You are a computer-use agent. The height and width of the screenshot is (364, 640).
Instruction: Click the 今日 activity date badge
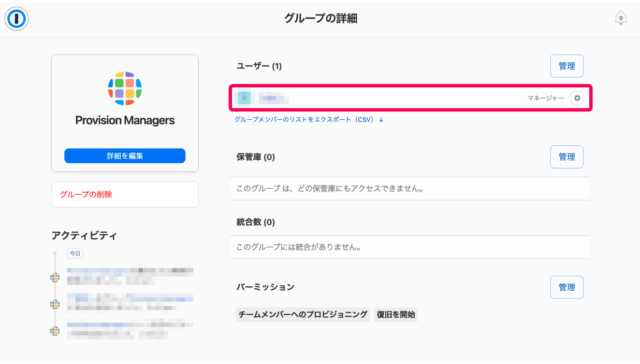pyautogui.click(x=75, y=253)
